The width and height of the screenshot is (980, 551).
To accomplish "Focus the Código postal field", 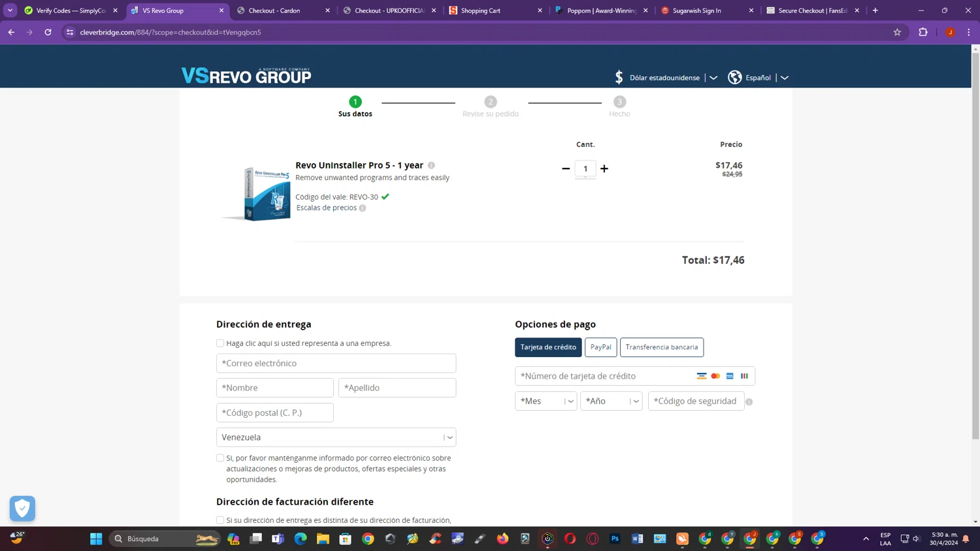I will (275, 413).
